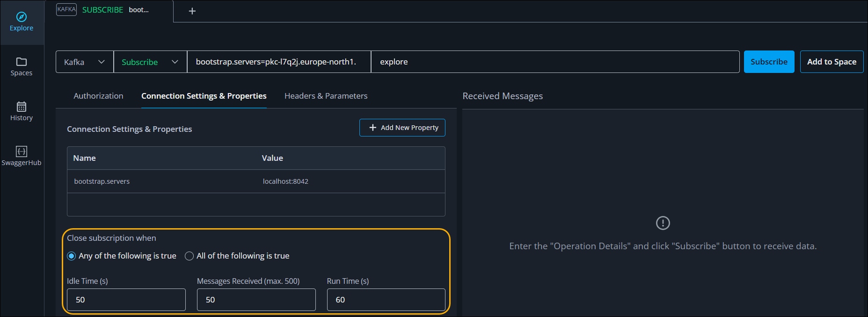
Task: Click the Received Messages heading
Action: (x=503, y=96)
